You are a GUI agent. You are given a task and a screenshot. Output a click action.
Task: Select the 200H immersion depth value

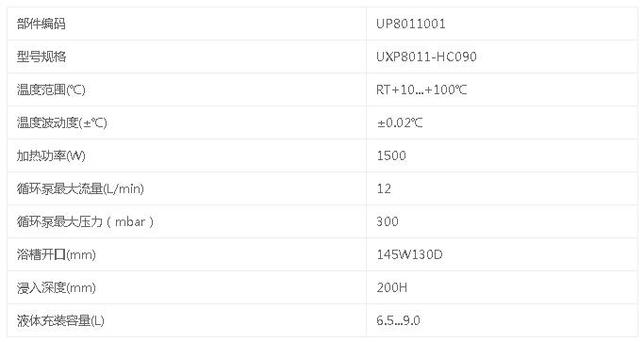click(392, 287)
